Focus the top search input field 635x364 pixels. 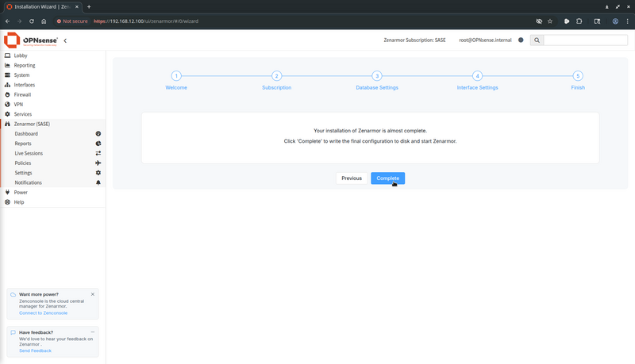[x=586, y=40]
